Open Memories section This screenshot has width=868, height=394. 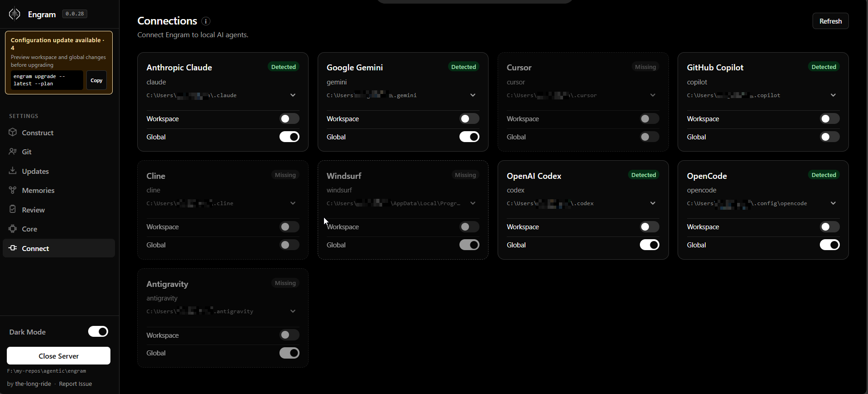point(59,190)
